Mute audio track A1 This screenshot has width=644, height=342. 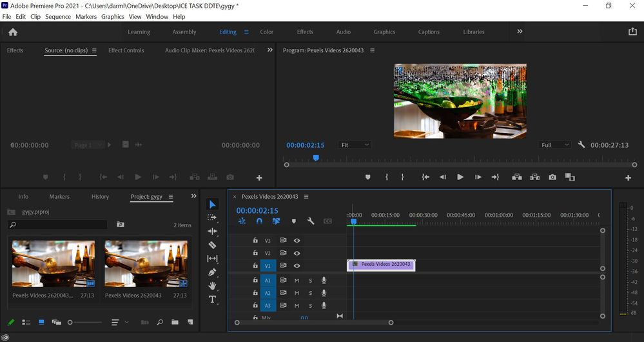[x=297, y=281]
